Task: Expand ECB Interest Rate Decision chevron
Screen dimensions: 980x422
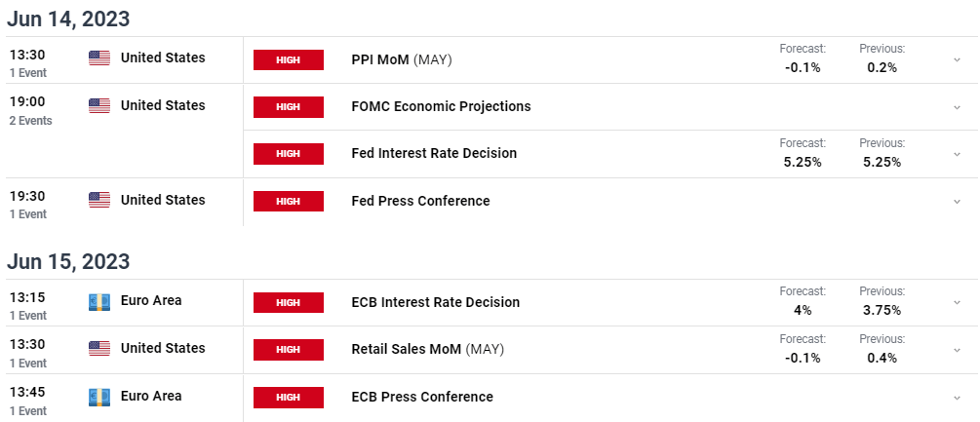Action: point(957,303)
